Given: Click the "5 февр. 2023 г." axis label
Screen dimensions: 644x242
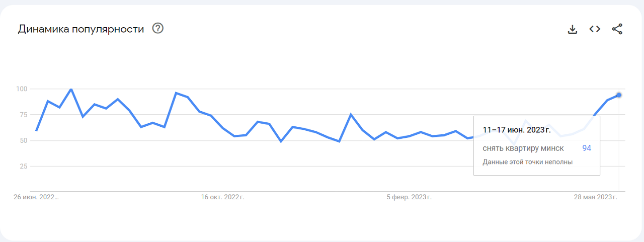Looking at the screenshot, I should click(409, 197).
